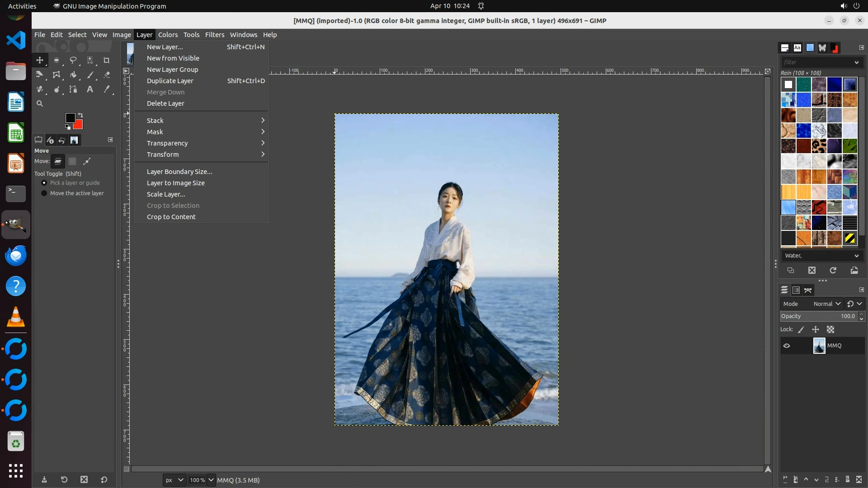
Task: Select the Bucket Fill tool
Action: [73, 75]
